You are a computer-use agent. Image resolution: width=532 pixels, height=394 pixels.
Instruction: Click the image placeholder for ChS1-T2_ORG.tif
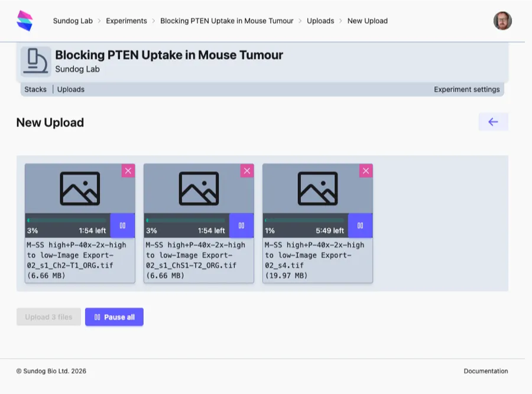click(x=199, y=188)
